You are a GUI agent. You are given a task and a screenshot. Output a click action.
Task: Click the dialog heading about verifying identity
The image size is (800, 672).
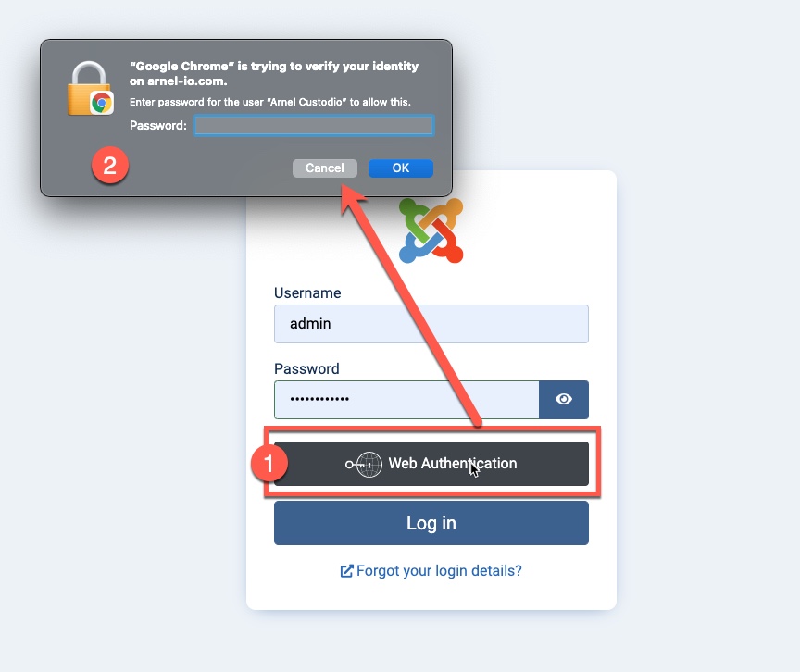[274, 73]
